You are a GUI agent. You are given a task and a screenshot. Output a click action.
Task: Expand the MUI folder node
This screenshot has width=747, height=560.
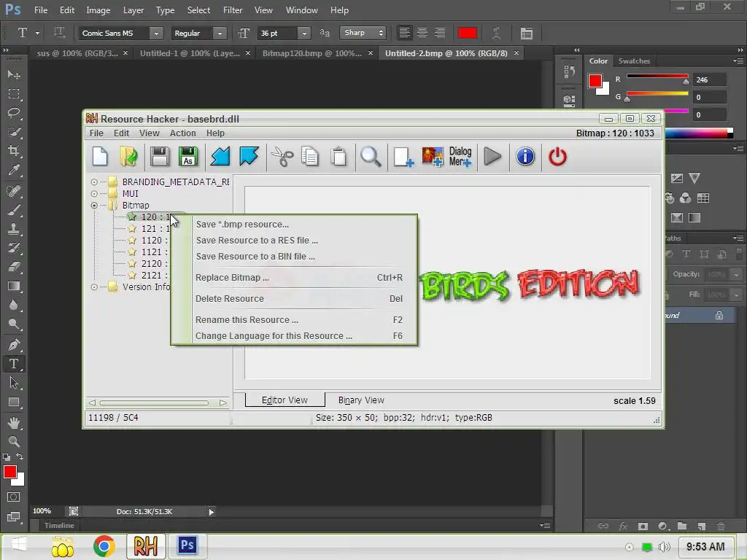(x=94, y=194)
